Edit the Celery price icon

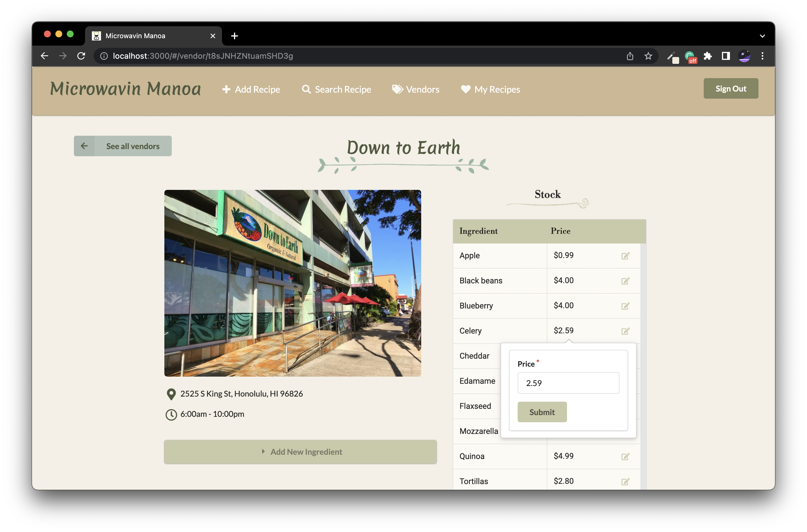click(x=625, y=331)
